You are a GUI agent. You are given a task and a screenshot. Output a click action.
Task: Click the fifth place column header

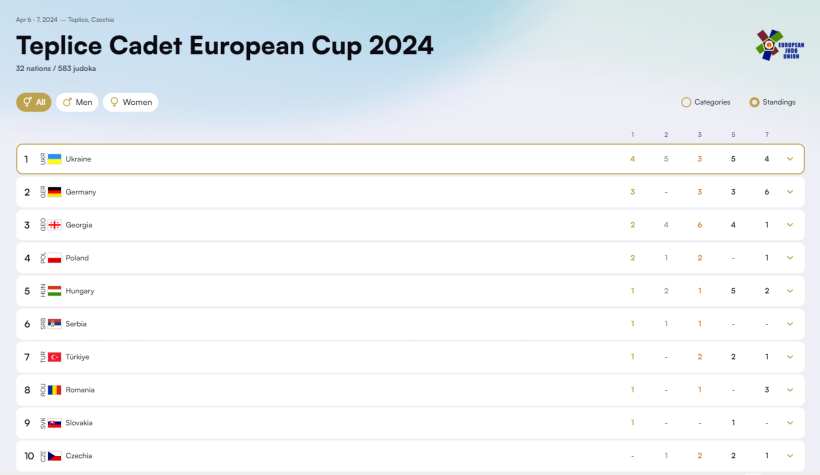pos(733,134)
